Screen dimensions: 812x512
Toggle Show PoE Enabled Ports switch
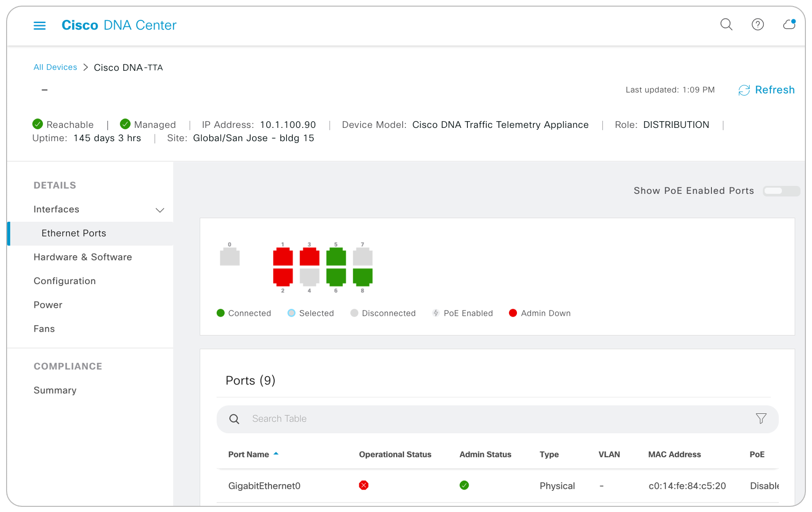pyautogui.click(x=781, y=191)
